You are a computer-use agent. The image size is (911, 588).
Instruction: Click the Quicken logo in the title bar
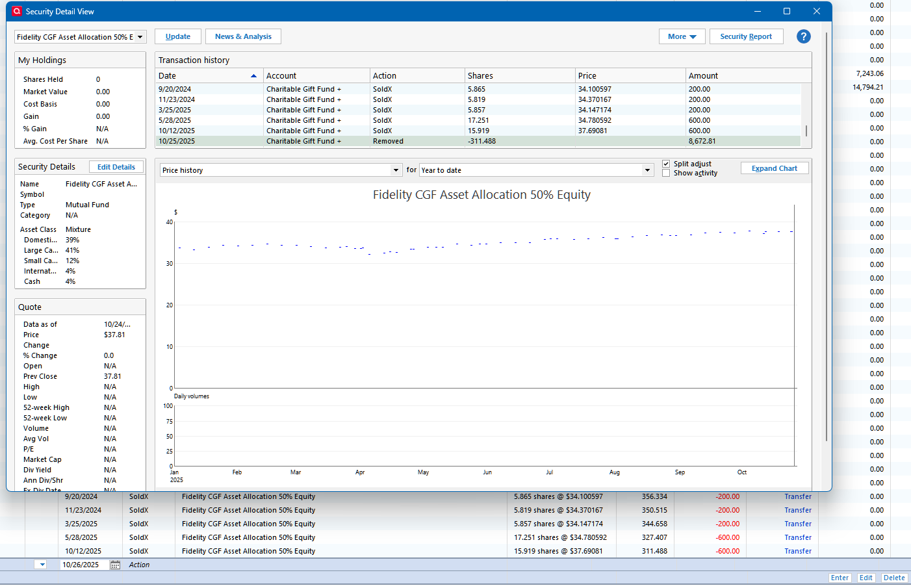(x=17, y=11)
